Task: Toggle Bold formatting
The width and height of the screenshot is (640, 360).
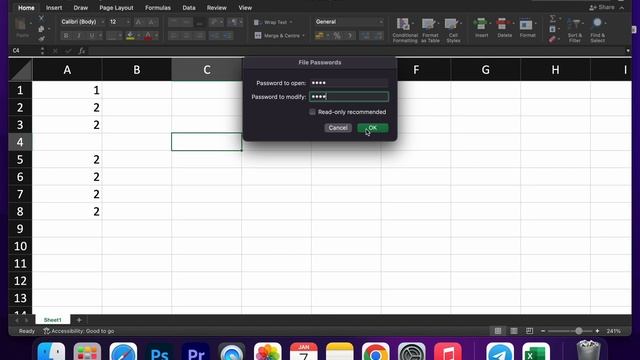Action: pyautogui.click(x=66, y=36)
